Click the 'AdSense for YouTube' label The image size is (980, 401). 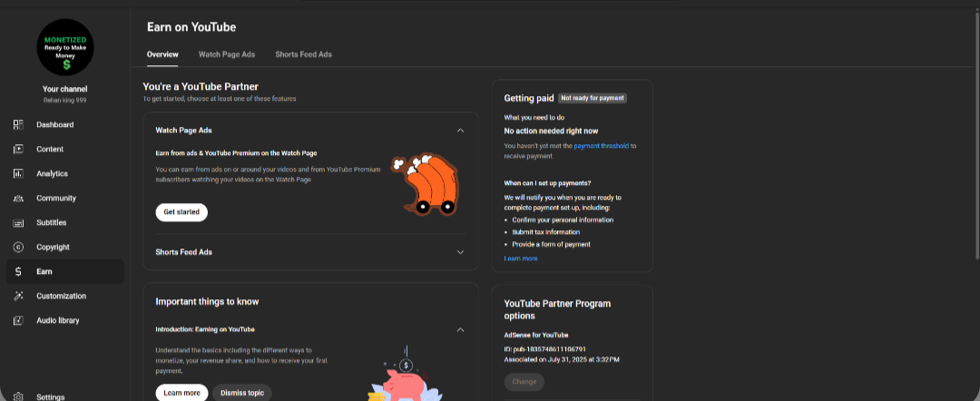pyautogui.click(x=536, y=335)
